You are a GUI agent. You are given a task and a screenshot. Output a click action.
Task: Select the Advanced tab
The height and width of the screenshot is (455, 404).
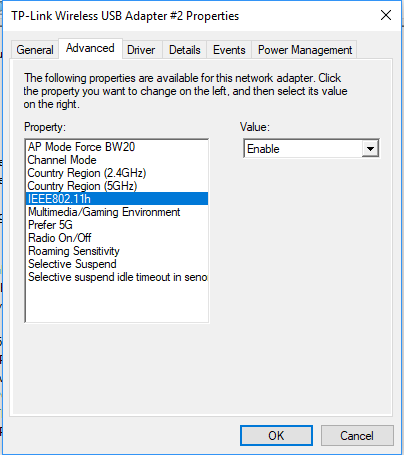pyautogui.click(x=90, y=49)
